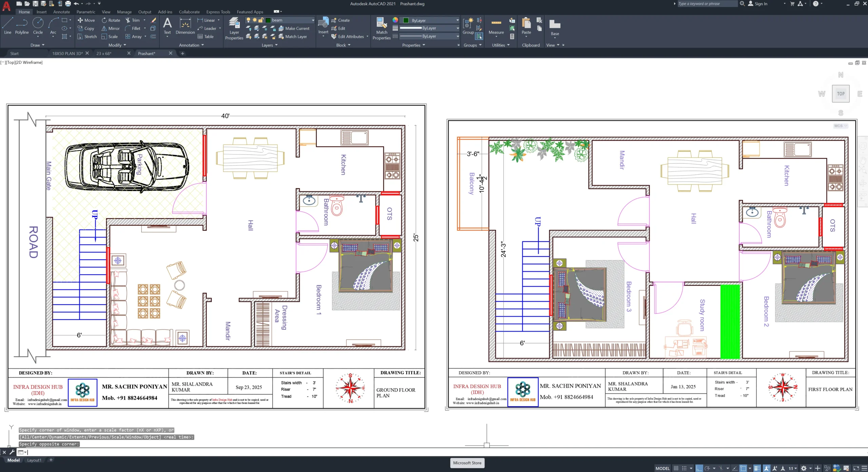This screenshot has width=868, height=472.
Task: Activate the Dimension tool
Action: (x=185, y=26)
